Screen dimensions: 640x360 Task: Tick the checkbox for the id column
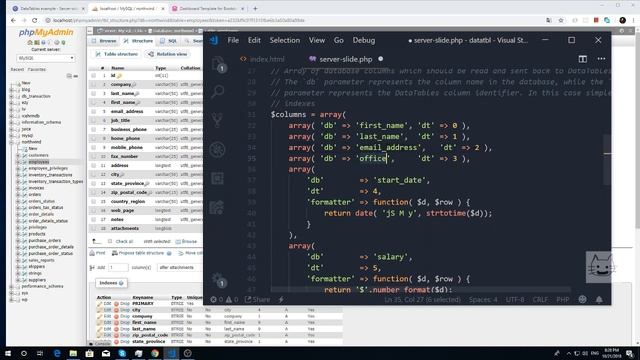(94, 76)
